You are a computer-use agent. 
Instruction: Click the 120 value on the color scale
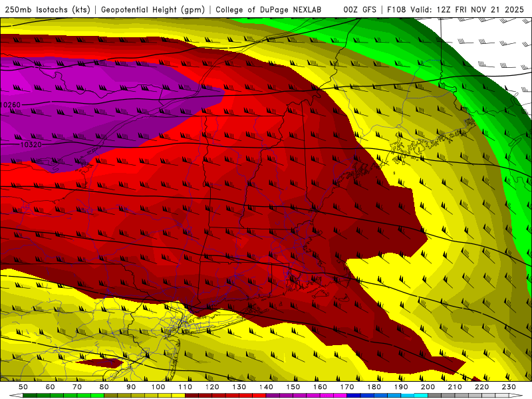(212, 387)
